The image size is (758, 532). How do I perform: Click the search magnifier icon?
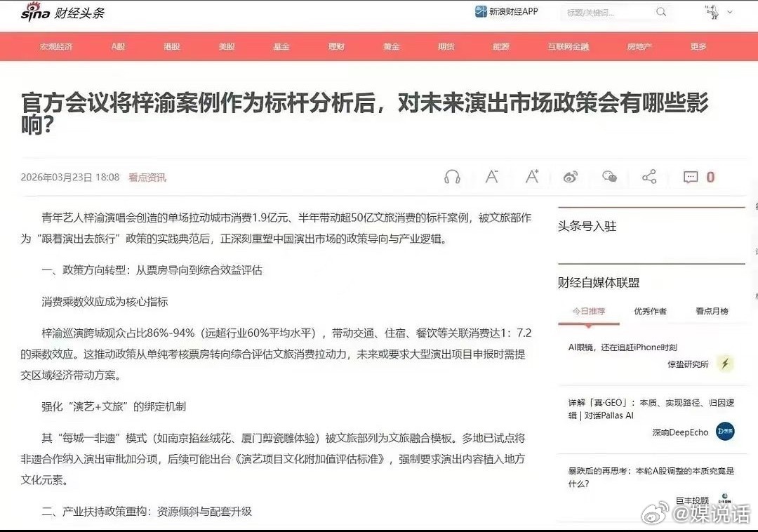click(x=660, y=12)
